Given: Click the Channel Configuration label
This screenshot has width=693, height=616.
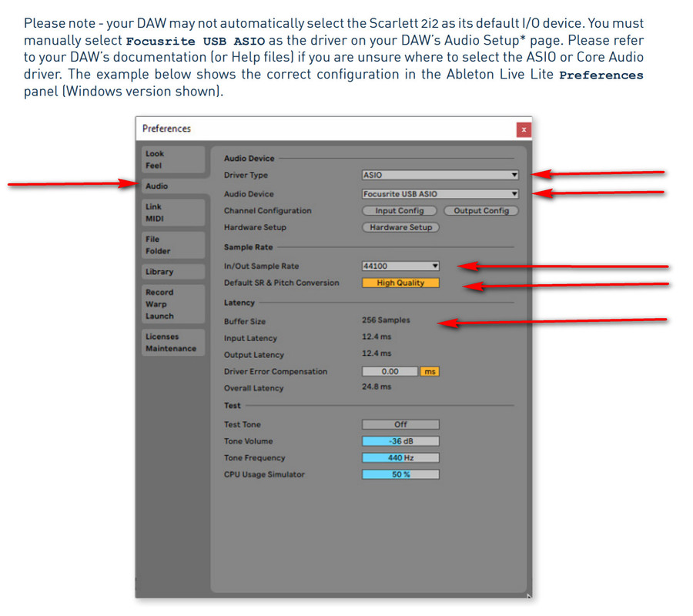Looking at the screenshot, I should tap(267, 211).
